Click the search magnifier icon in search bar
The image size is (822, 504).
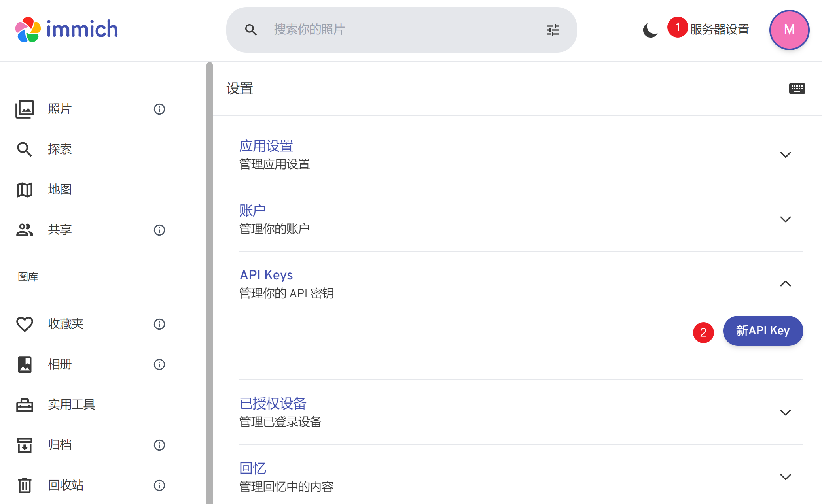coord(251,30)
